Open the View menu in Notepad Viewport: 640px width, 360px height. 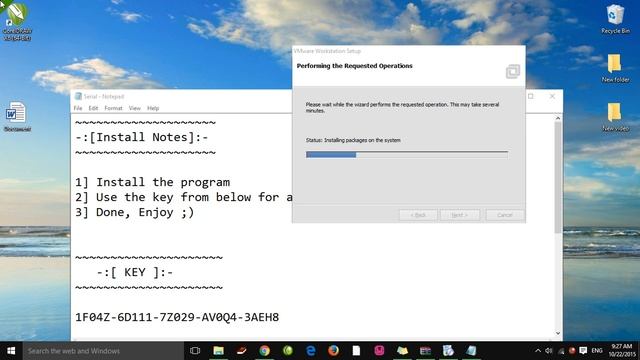point(135,108)
